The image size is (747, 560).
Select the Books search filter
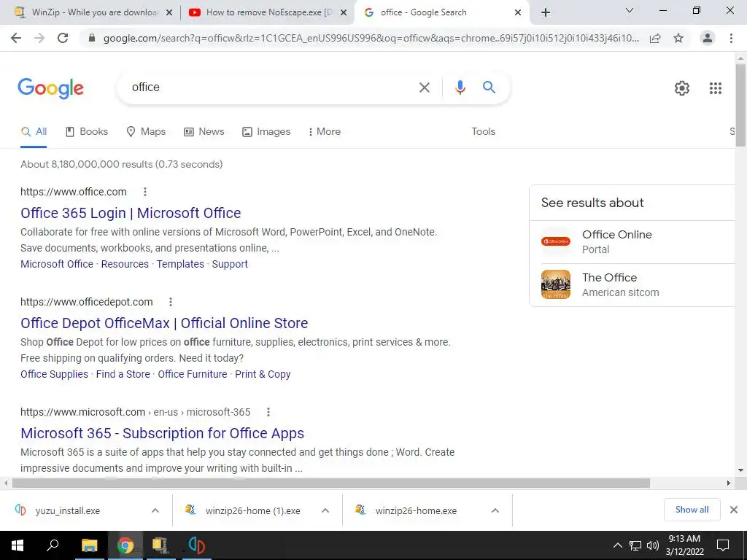[86, 131]
